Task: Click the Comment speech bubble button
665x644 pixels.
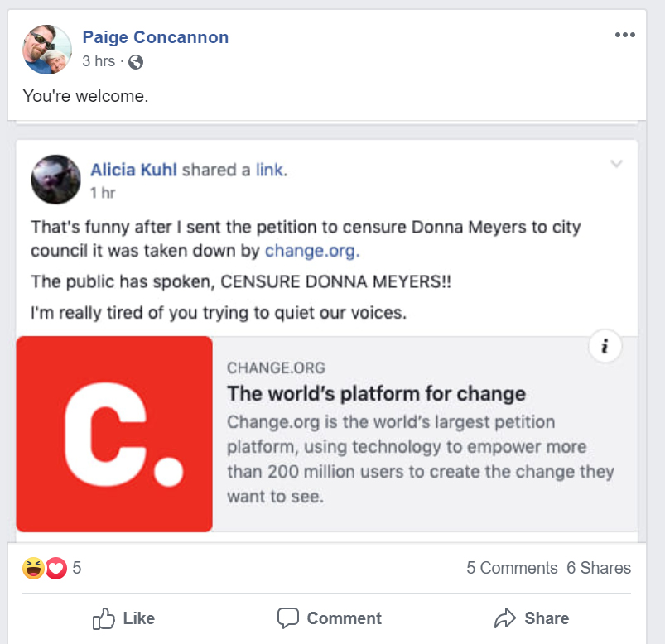Action: point(330,618)
